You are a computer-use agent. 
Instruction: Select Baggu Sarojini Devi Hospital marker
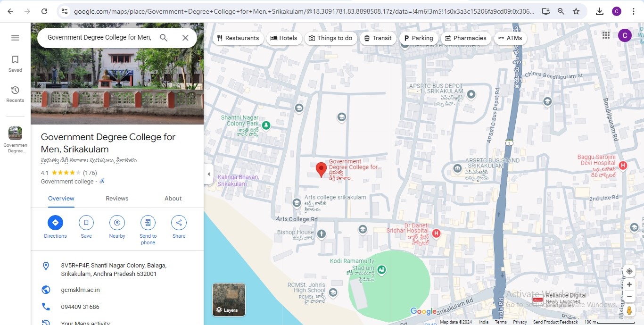pos(623,165)
